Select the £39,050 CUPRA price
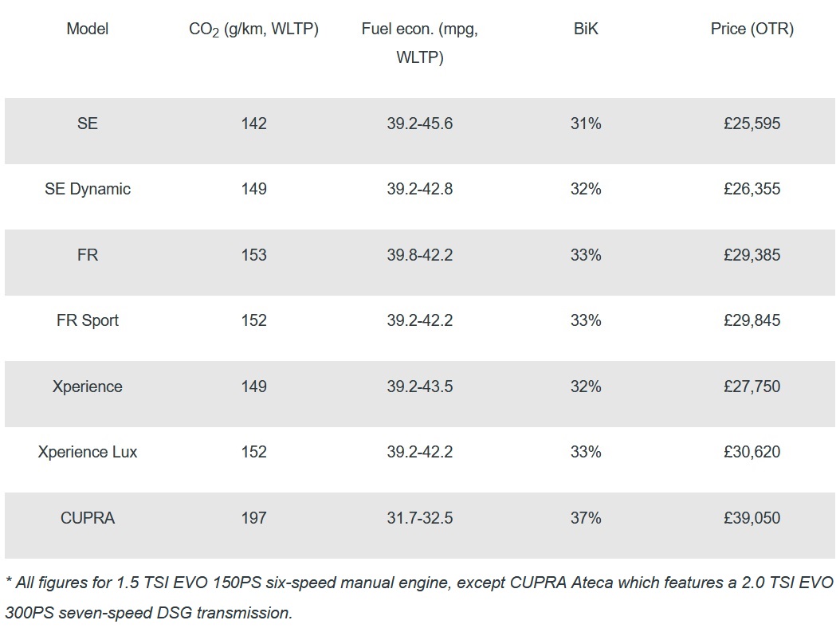Screen dimensions: 840x628 pos(752,518)
